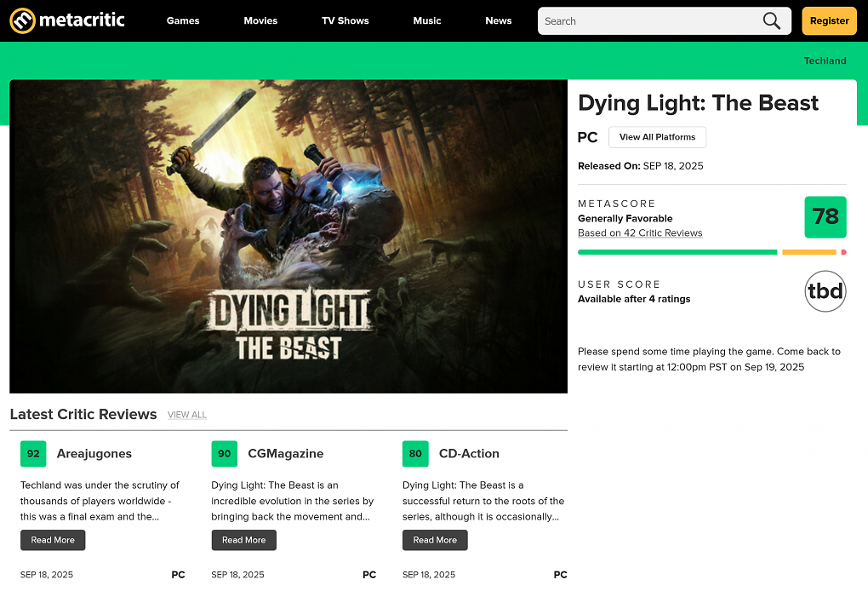The image size is (868, 597).
Task: Open the Movies menu
Action: (x=260, y=20)
